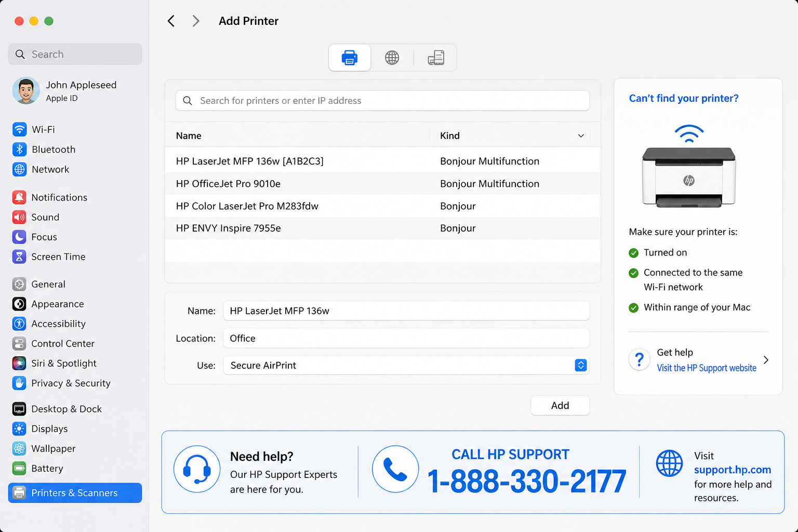Select the default printer tab icon
Viewport: 798px width, 532px height.
coord(350,58)
